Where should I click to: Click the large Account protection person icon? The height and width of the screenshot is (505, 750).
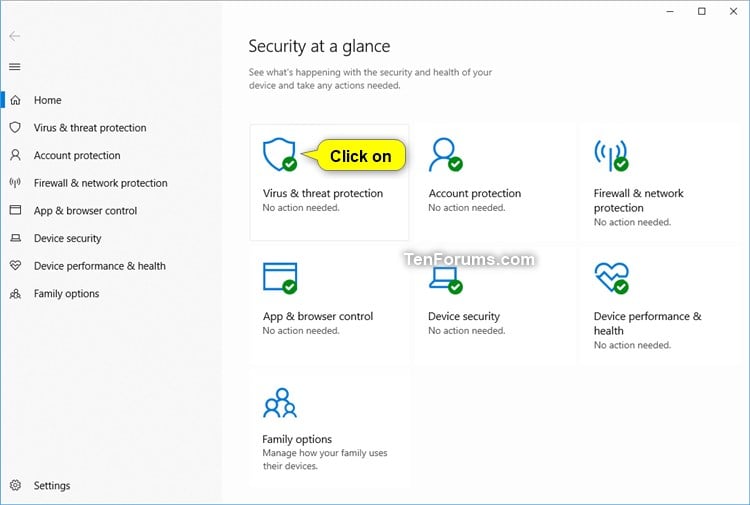point(445,154)
